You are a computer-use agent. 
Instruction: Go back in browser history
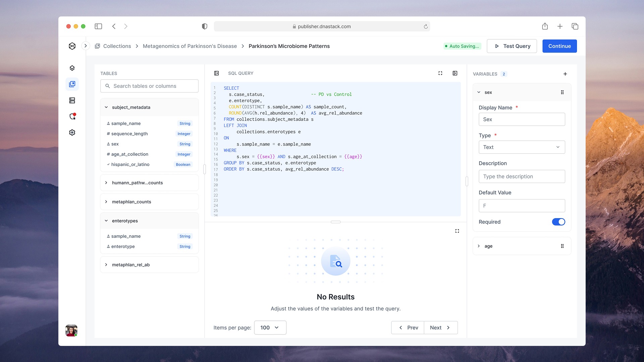point(114,26)
